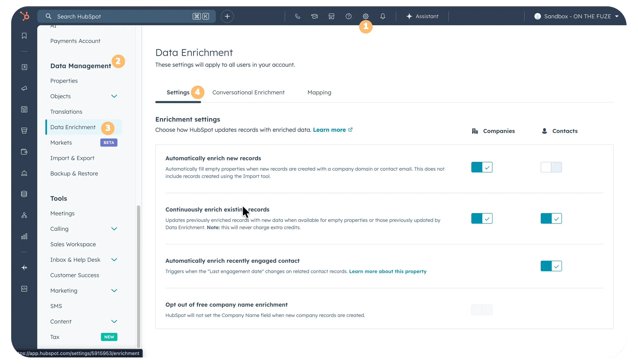638x364 pixels.
Task: Open the Notifications bell icon
Action: (x=383, y=16)
